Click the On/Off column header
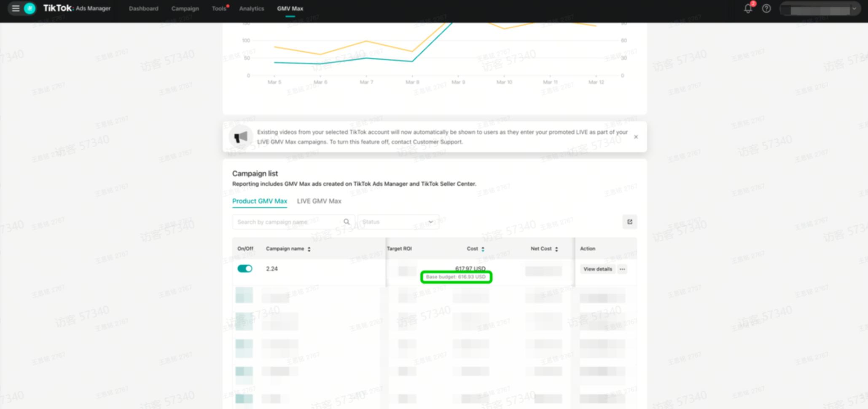 click(x=245, y=249)
